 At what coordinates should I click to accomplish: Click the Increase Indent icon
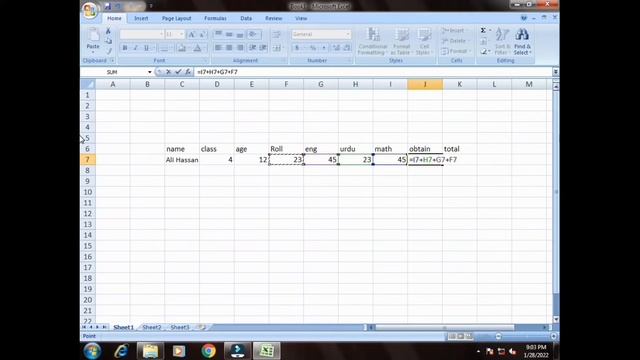(263, 48)
